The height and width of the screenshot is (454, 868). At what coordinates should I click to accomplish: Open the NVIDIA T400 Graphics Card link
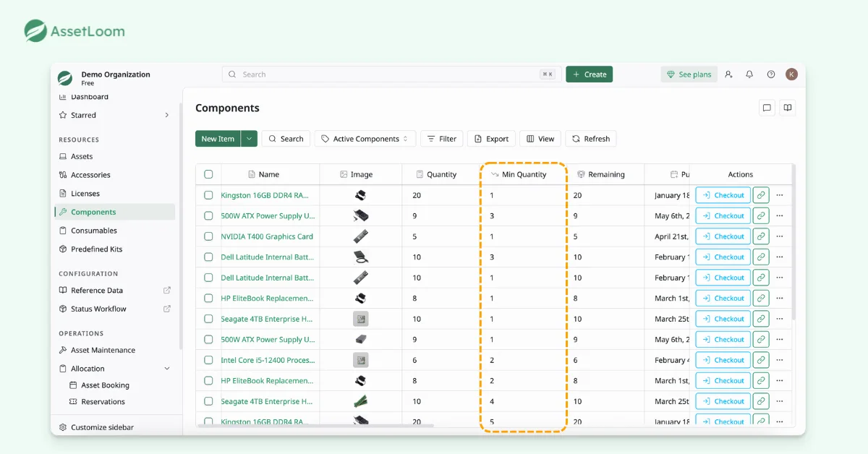click(267, 236)
